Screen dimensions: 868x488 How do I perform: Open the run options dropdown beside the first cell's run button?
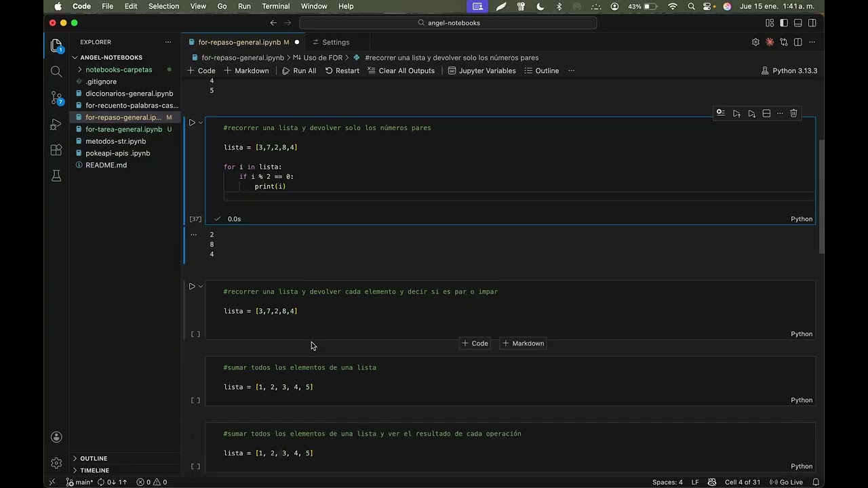click(201, 123)
